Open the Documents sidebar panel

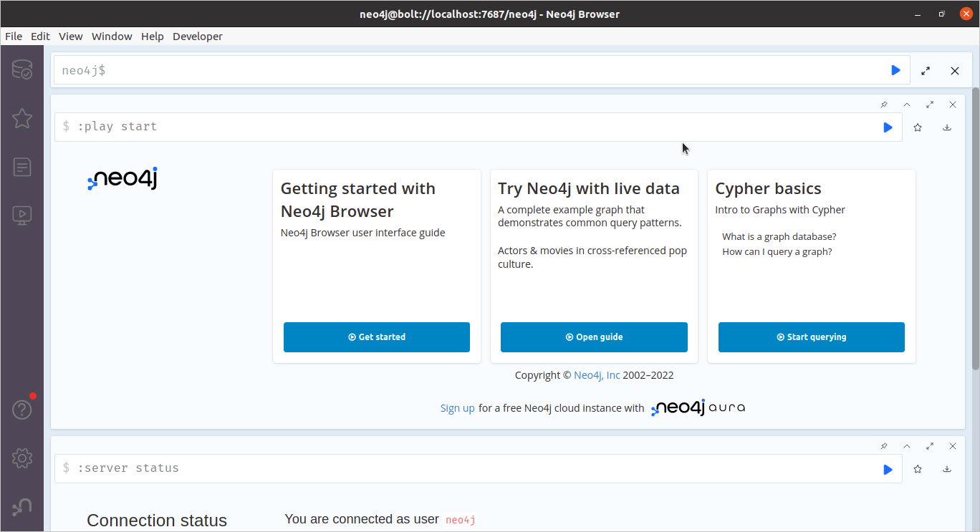[21, 166]
